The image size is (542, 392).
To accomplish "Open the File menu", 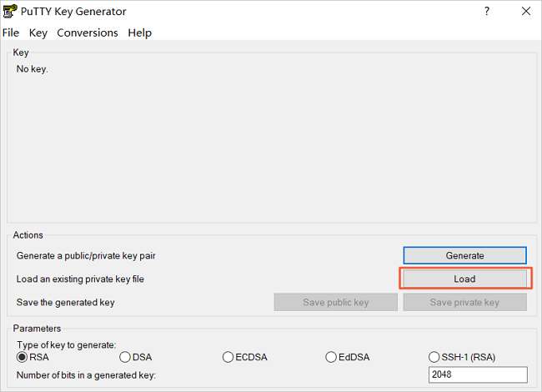I will click(11, 33).
